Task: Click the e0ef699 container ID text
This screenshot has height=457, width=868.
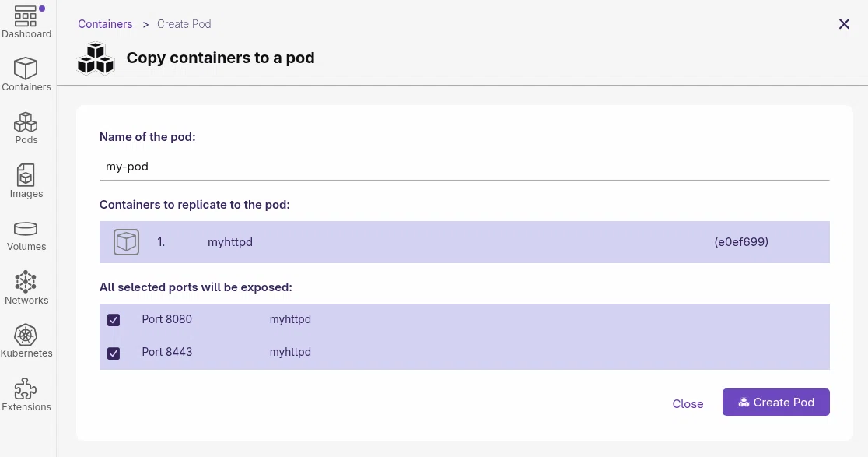Action: point(741,242)
